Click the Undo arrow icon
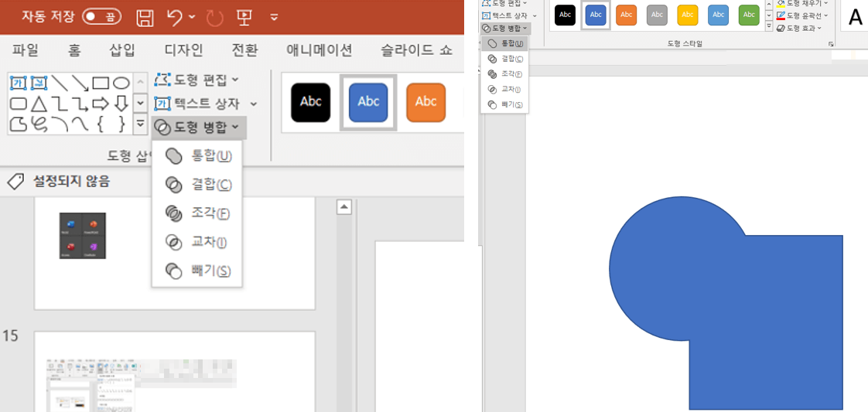 pyautogui.click(x=175, y=18)
